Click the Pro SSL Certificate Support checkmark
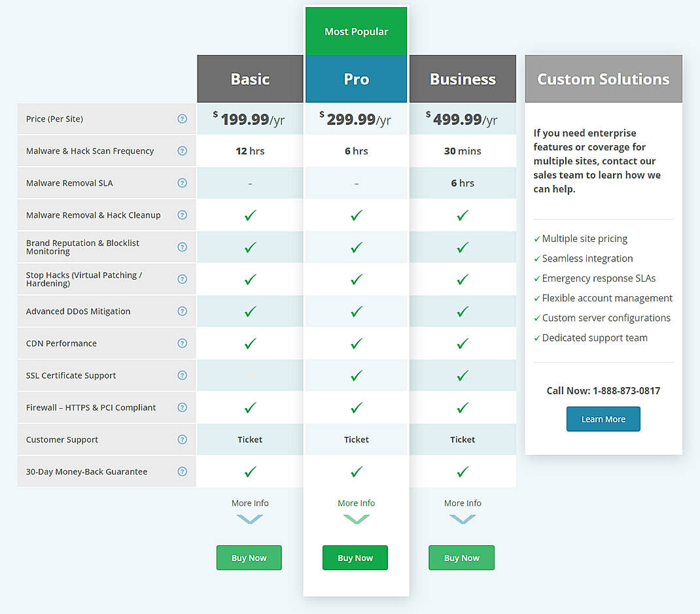This screenshot has height=614, width=700. [x=356, y=375]
